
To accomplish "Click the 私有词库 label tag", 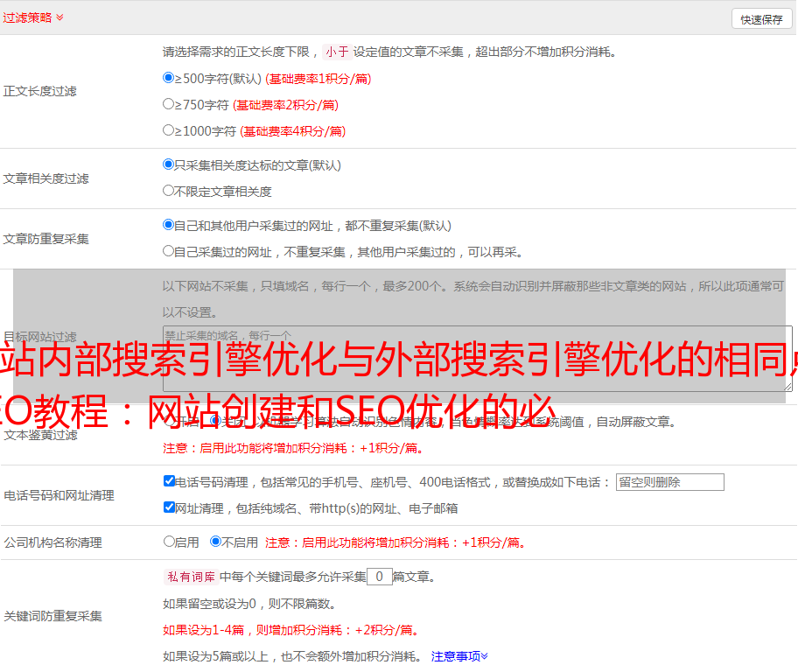I will click(x=189, y=577).
